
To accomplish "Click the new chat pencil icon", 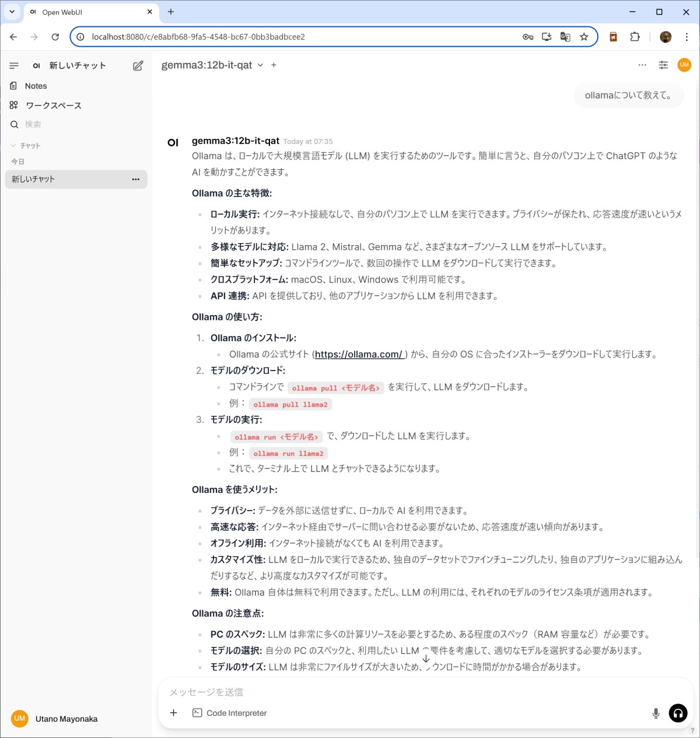I will tap(138, 65).
